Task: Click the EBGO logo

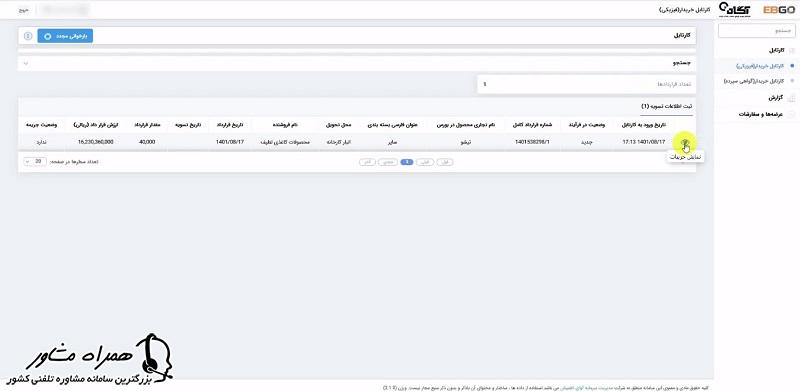Action: 779,9
